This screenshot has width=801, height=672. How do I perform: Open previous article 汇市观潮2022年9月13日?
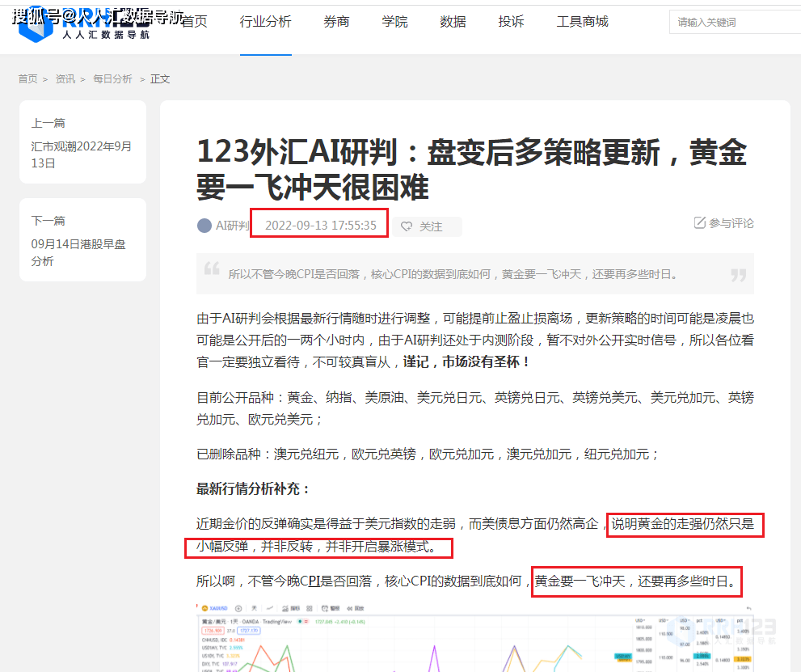coord(81,154)
